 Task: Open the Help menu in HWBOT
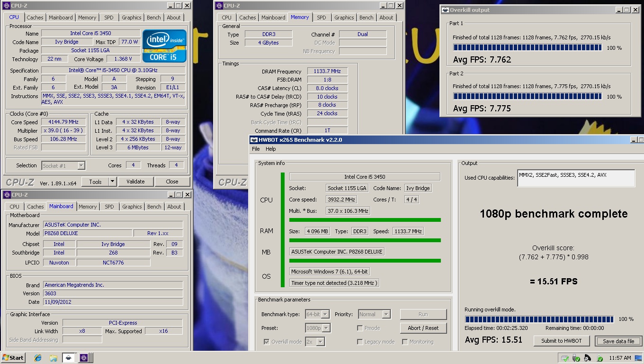270,149
